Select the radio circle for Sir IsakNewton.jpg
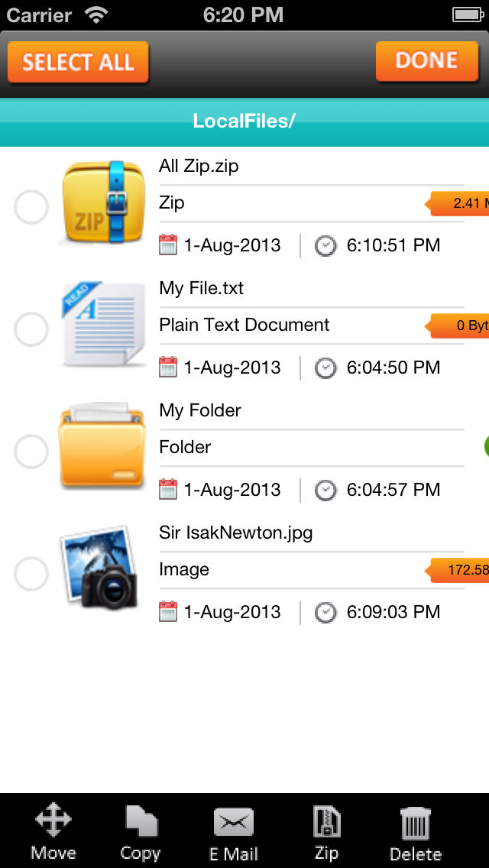489x868 pixels. click(x=31, y=574)
